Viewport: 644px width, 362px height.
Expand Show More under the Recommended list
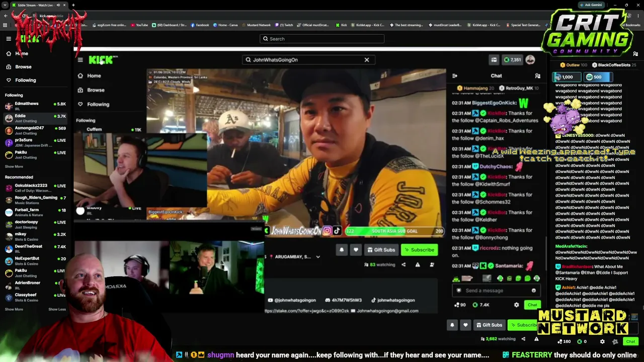click(14, 309)
